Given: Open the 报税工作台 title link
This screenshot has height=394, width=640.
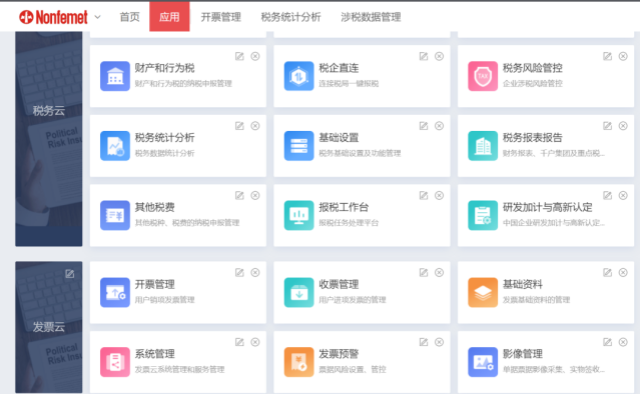Looking at the screenshot, I should click(x=344, y=207).
